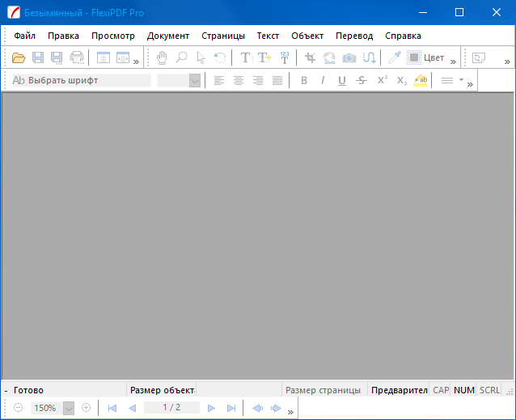Click the fit page view icon

point(104,57)
